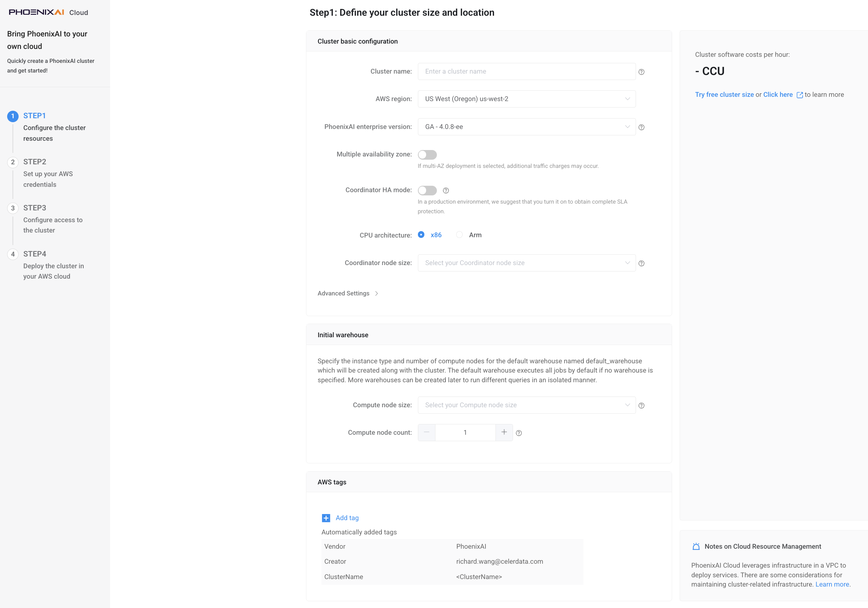Image resolution: width=868 pixels, height=608 pixels.
Task: Open PhoenixAI enterprise version dropdown
Action: point(527,127)
